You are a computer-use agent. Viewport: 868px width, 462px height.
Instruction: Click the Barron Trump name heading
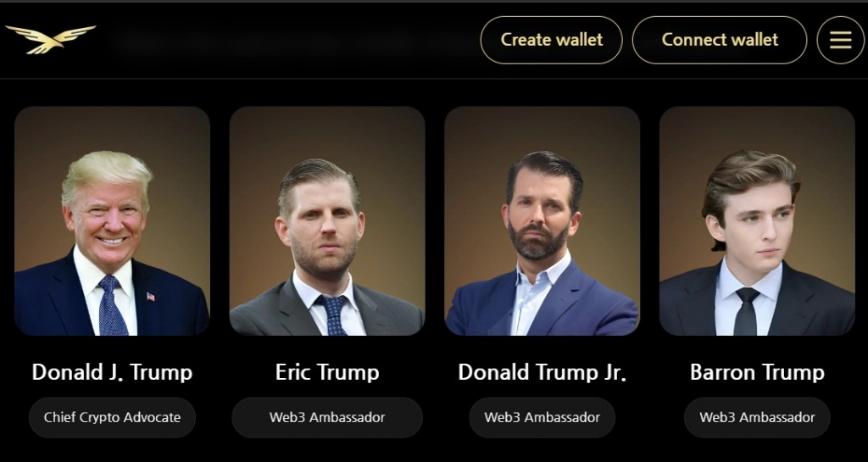point(757,372)
